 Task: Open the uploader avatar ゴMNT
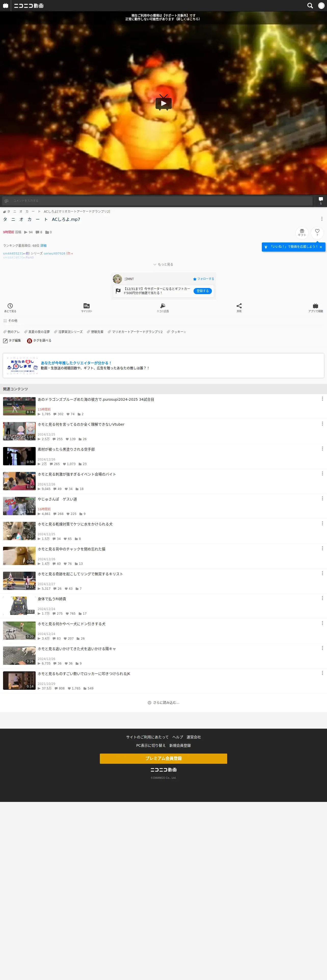(x=117, y=279)
